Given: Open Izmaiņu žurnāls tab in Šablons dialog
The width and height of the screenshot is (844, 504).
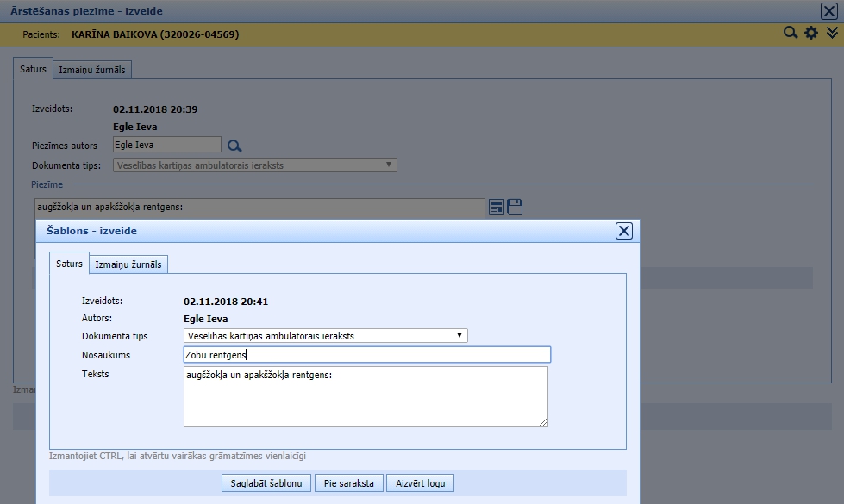Looking at the screenshot, I should (x=128, y=264).
